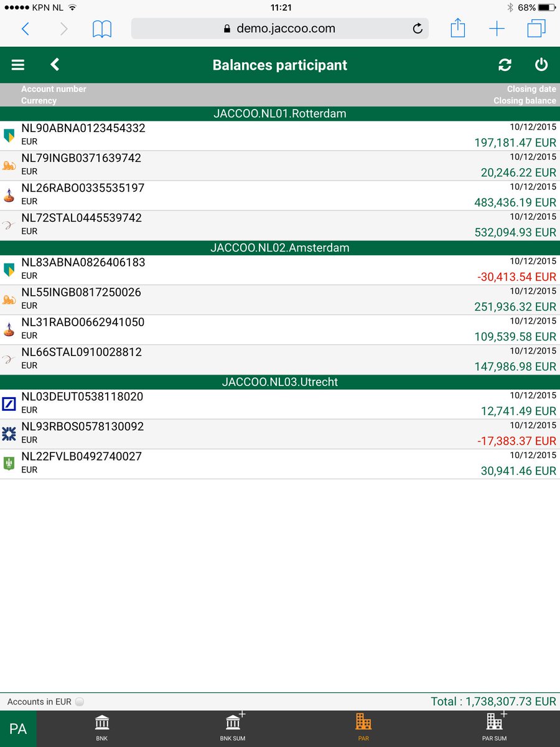This screenshot has width=560, height=747.
Task: Show all Safari tabs icon
Action: coord(536,29)
